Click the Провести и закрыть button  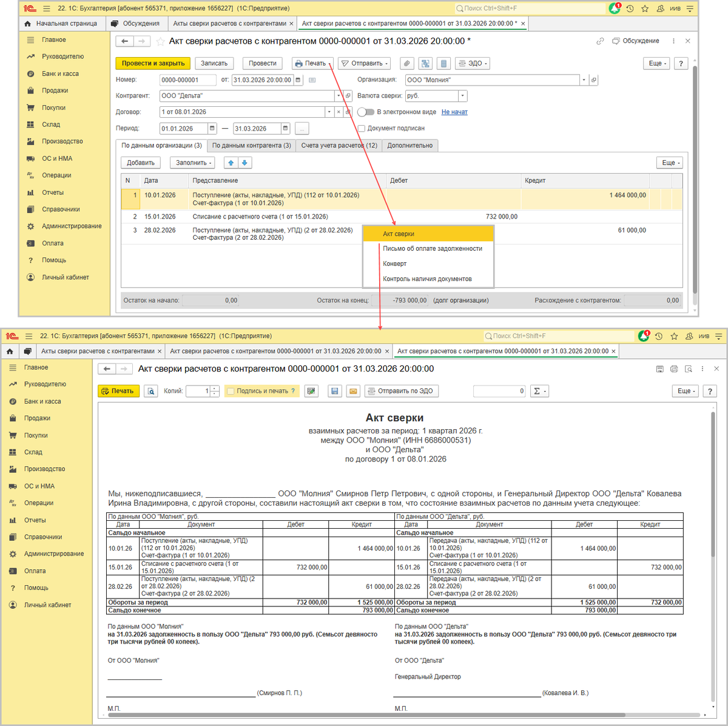point(153,63)
